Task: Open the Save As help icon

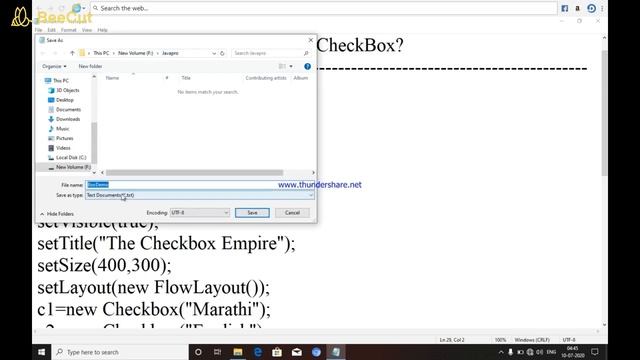Action: (x=307, y=66)
